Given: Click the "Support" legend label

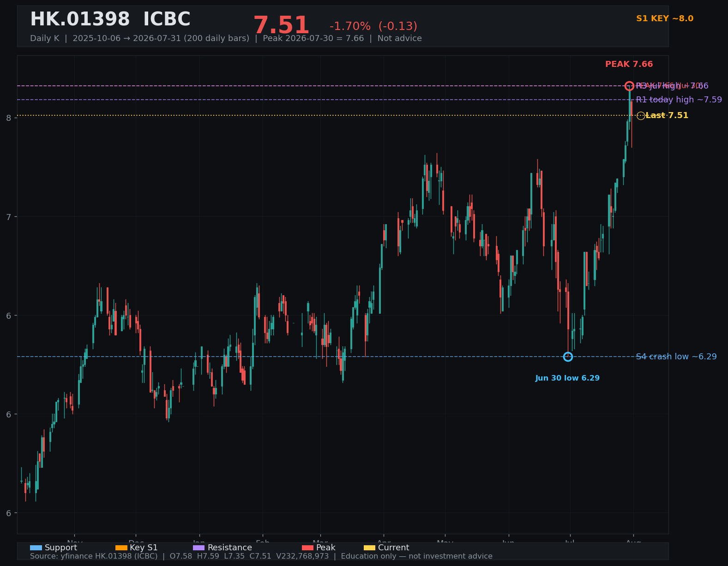Looking at the screenshot, I should click(x=61, y=548).
